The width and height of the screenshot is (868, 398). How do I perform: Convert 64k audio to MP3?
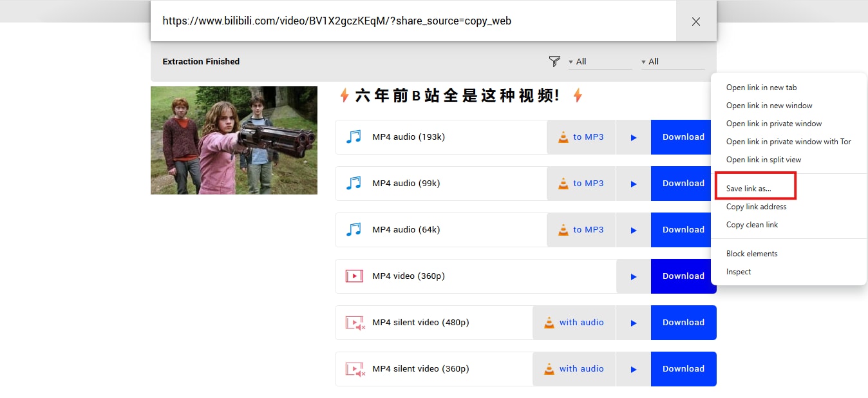pyautogui.click(x=581, y=230)
